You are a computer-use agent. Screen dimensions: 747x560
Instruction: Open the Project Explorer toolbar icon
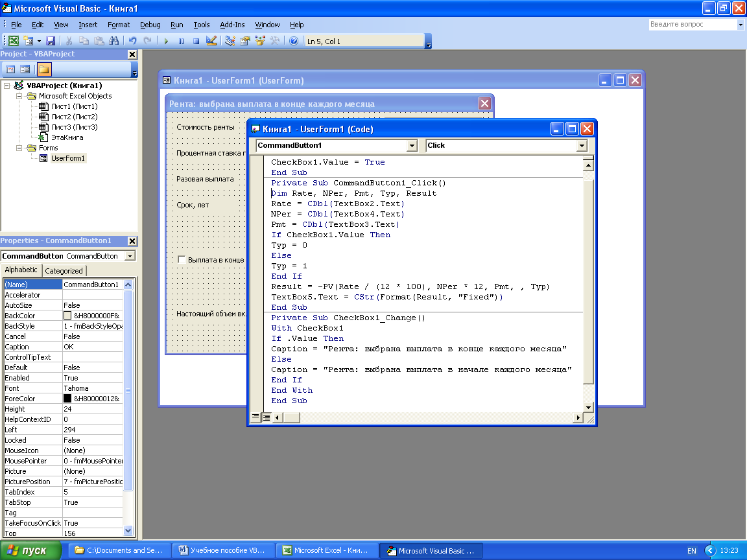(230, 41)
